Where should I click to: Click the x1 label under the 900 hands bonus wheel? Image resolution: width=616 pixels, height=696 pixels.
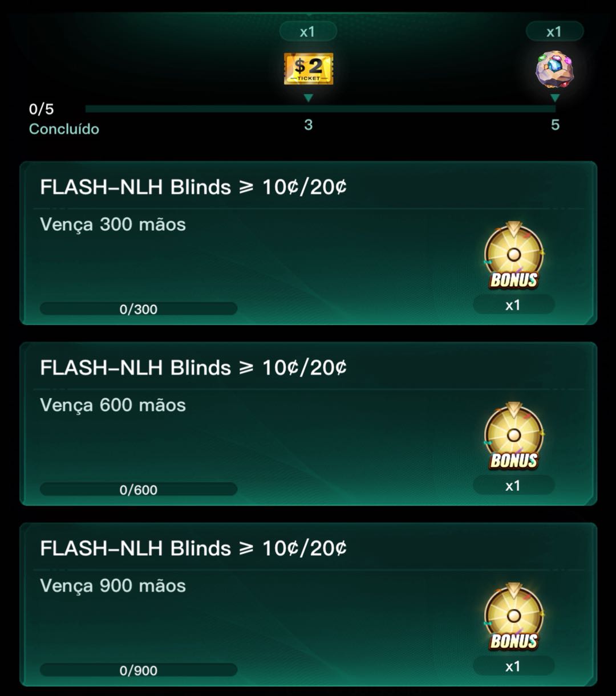coord(513,666)
